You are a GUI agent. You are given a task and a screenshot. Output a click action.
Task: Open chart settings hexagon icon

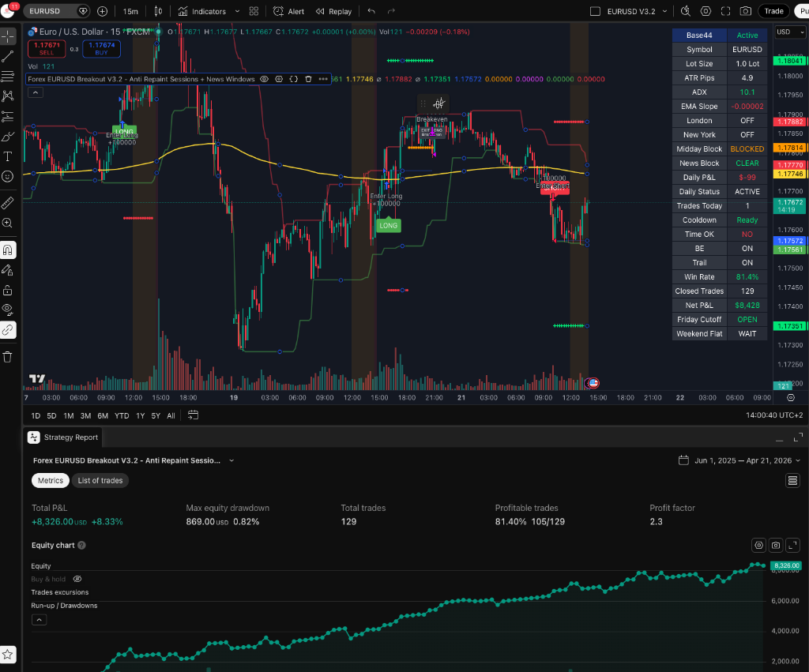706,11
